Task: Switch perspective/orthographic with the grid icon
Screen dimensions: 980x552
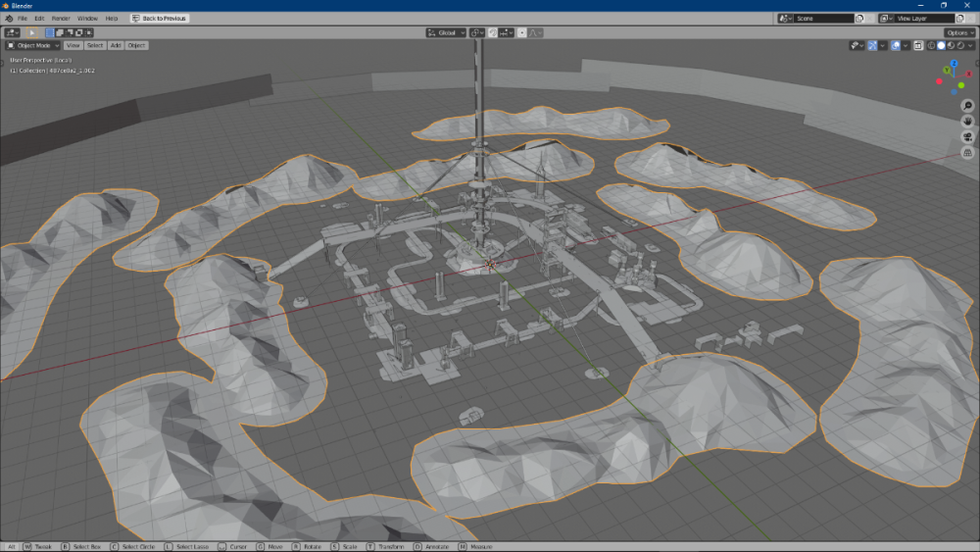Action: pyautogui.click(x=968, y=153)
